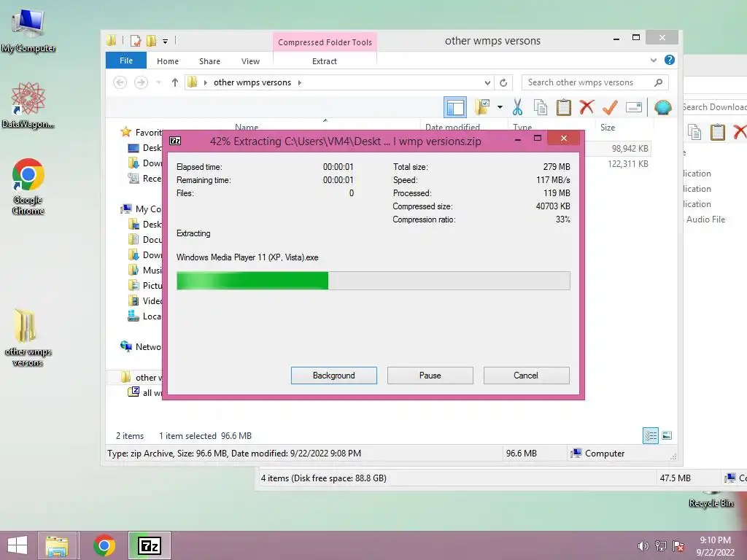This screenshot has height=560, width=747.
Task: Open other wmps versons desktop folder
Action: [28, 338]
